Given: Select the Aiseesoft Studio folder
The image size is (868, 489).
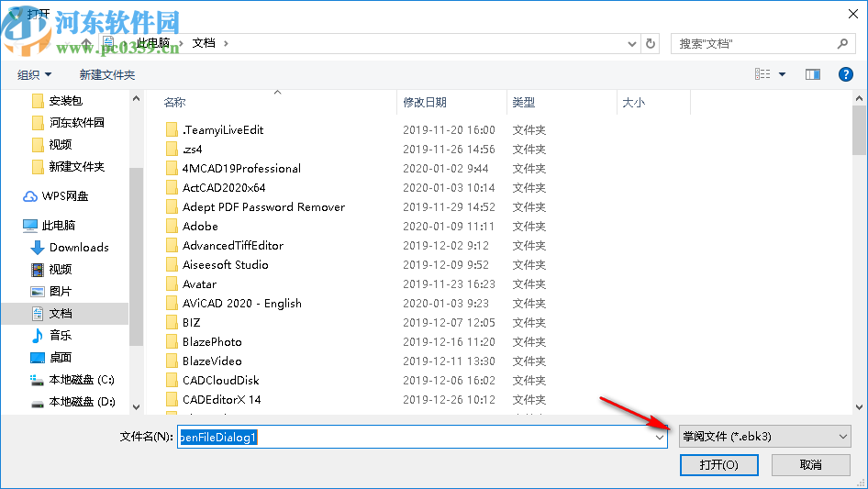Looking at the screenshot, I should tap(226, 265).
